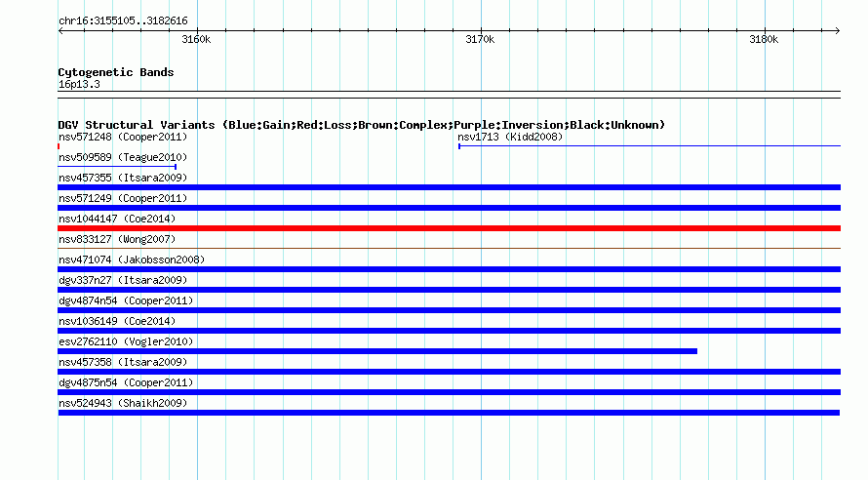This screenshot has height=480, width=868.
Task: Select the dgv4874n54 (Cooper2011) label
Action: tap(126, 300)
